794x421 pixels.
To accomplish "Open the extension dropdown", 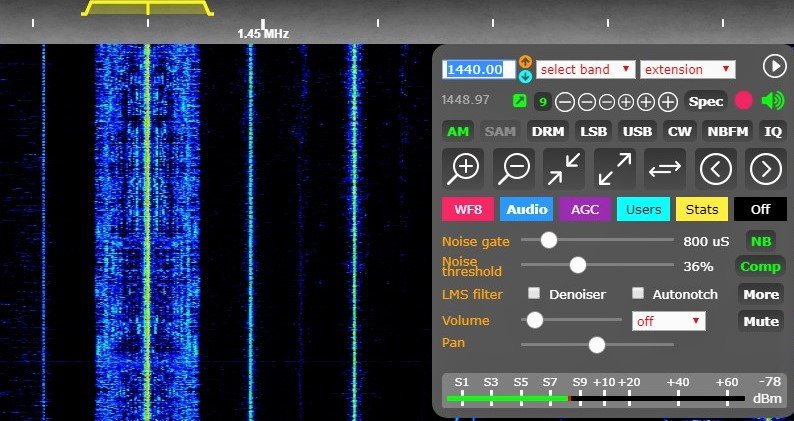I will [688, 69].
